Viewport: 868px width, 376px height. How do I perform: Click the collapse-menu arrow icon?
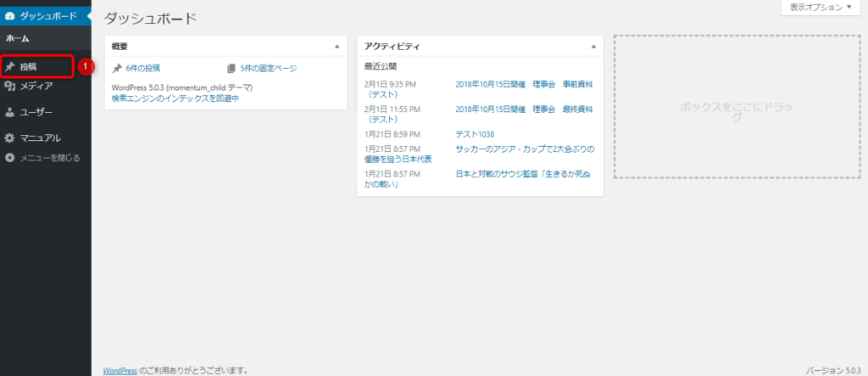[9, 157]
